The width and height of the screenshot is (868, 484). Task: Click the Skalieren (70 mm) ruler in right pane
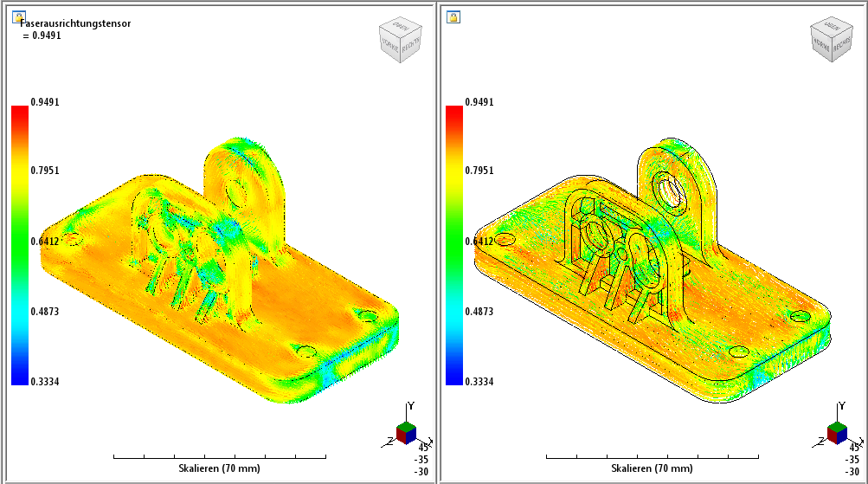point(653,457)
